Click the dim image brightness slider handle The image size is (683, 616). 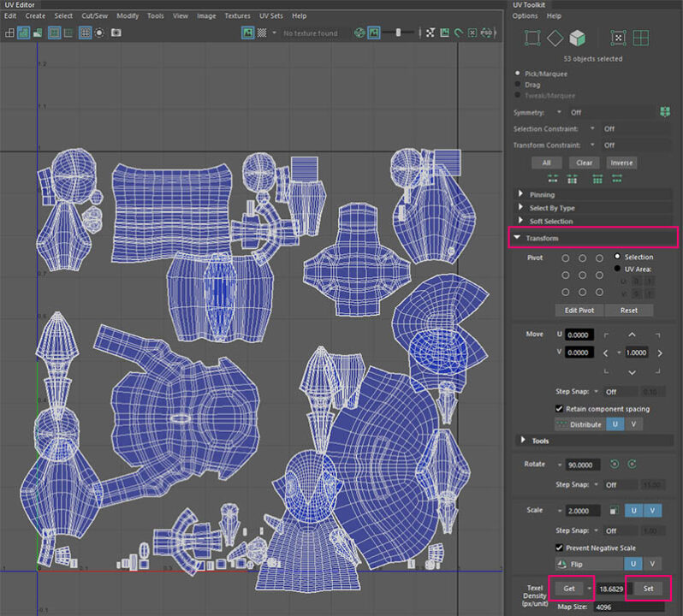pyautogui.click(x=398, y=33)
